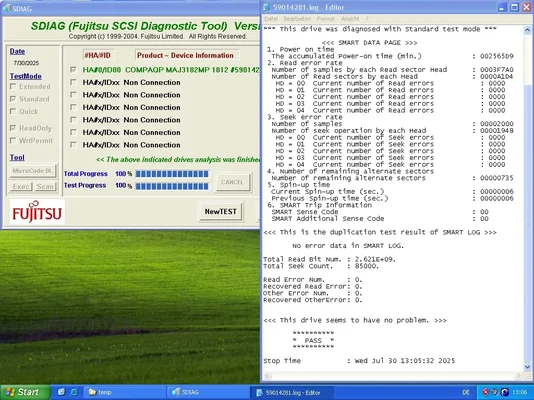Viewport: 534px width, 400px height.
Task: Toggle the Standard test mode checkbox
Action: tap(13, 99)
